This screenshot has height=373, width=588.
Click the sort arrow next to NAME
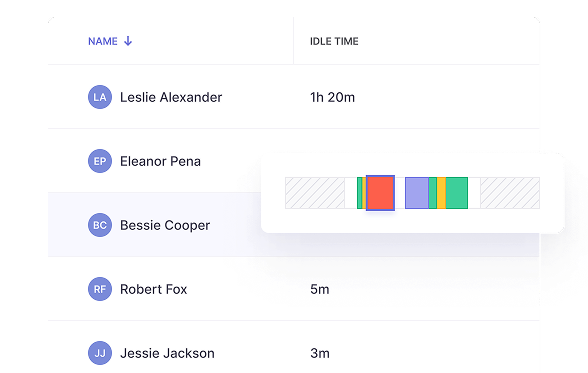tap(128, 41)
